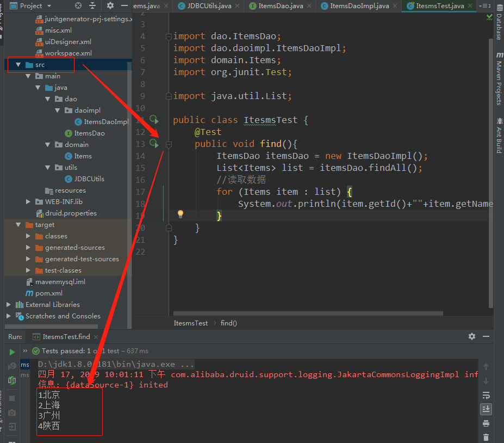Click find() in the breadcrumb bar

(x=228, y=323)
